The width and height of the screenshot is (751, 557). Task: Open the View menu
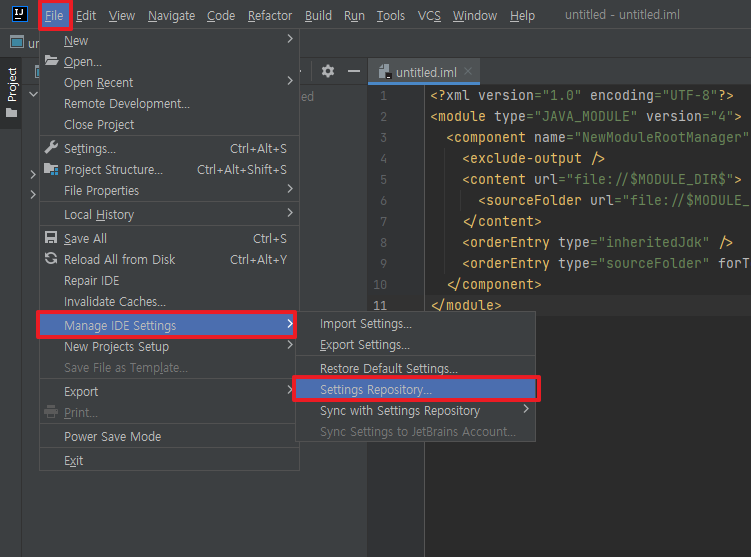(122, 16)
